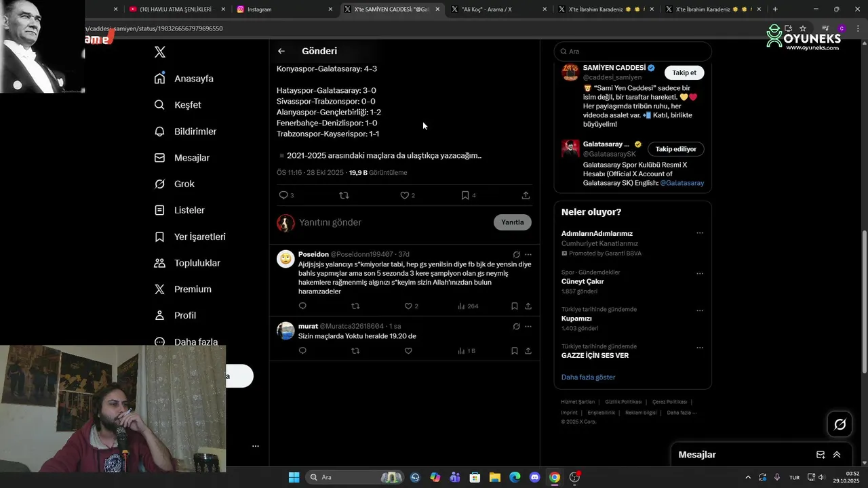Screen dimensions: 868x488
Task: Repost Poseidon's comment
Action: coord(355,306)
